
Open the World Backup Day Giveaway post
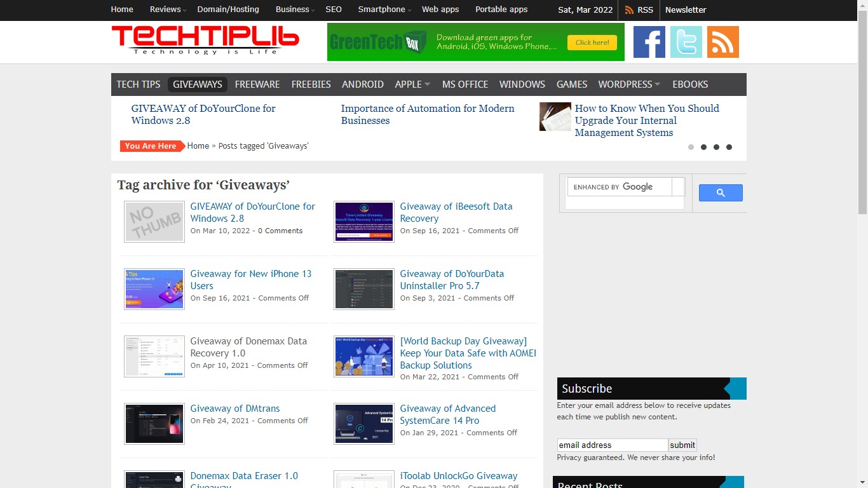click(468, 353)
